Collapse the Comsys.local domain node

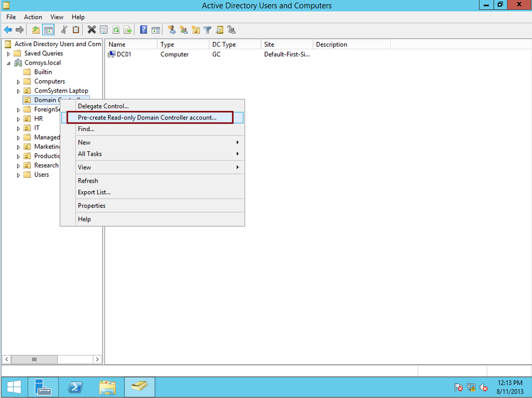pos(9,63)
